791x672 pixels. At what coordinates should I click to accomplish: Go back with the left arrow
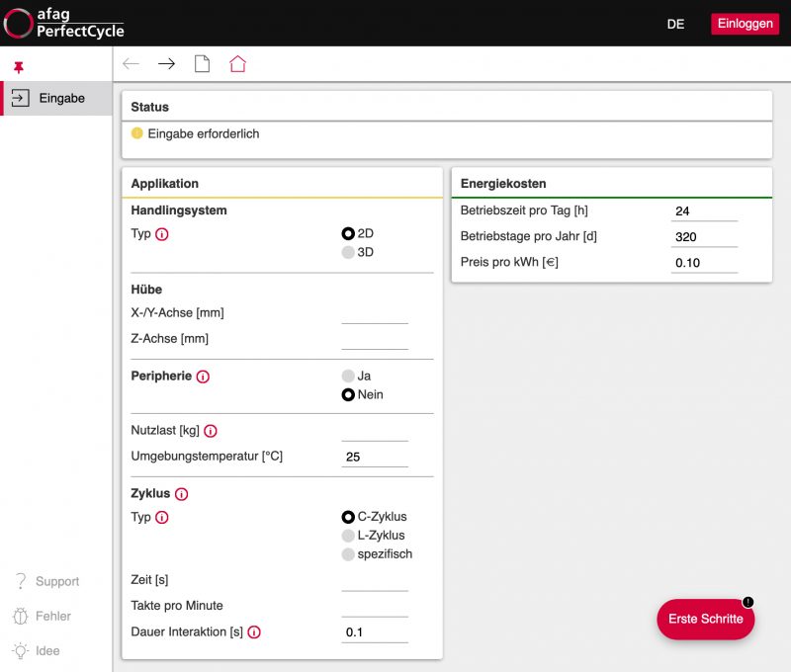[x=132, y=64]
